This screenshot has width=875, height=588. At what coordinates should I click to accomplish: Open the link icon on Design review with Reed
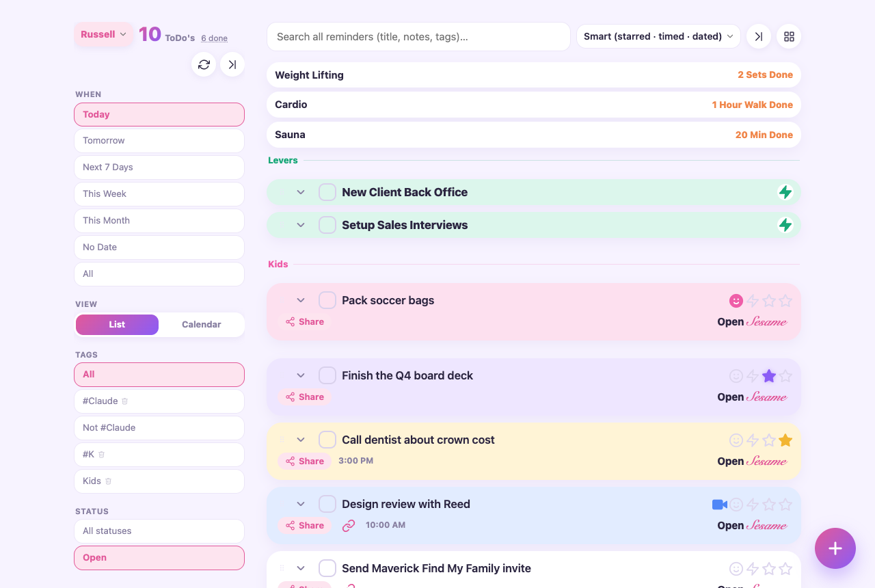pyautogui.click(x=349, y=525)
